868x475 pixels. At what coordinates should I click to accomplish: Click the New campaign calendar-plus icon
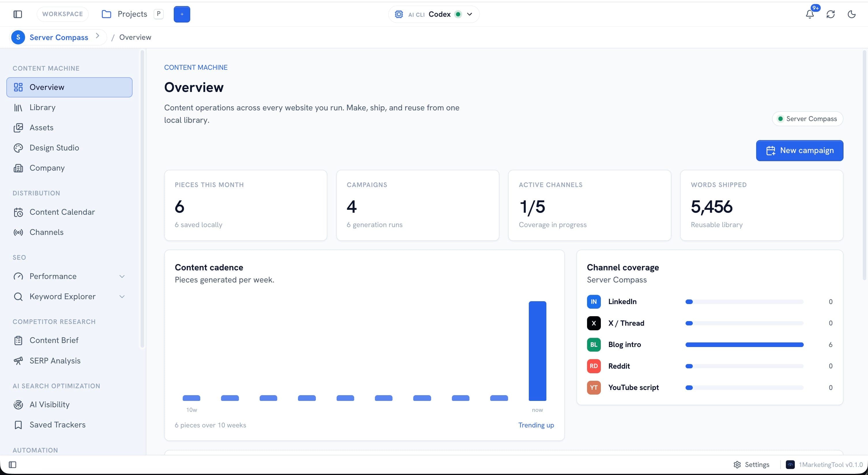pos(771,151)
